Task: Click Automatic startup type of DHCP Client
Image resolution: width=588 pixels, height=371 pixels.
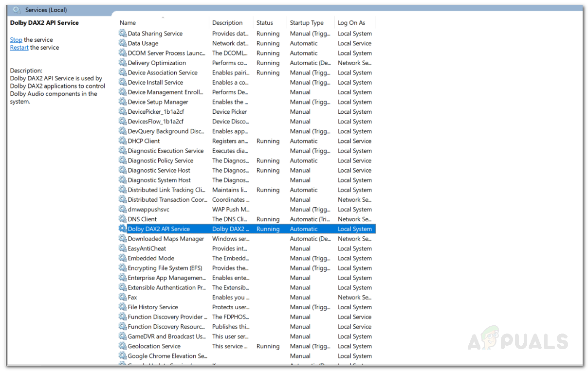Action: pyautogui.click(x=304, y=141)
